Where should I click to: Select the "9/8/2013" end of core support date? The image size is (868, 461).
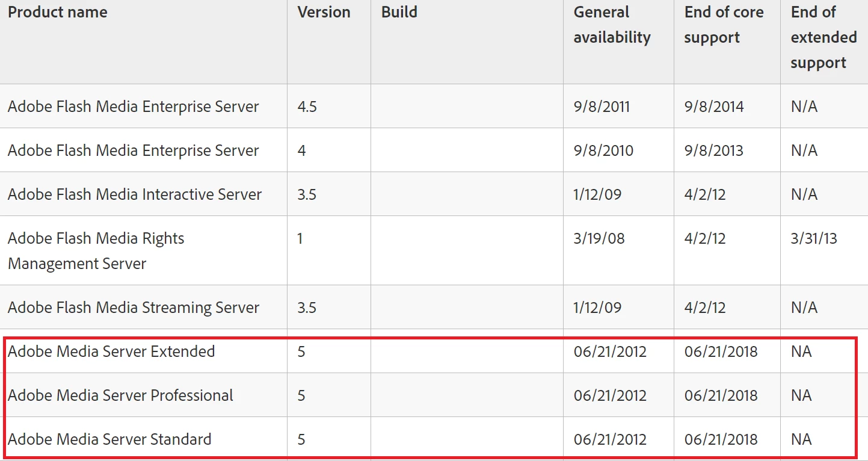coord(713,150)
